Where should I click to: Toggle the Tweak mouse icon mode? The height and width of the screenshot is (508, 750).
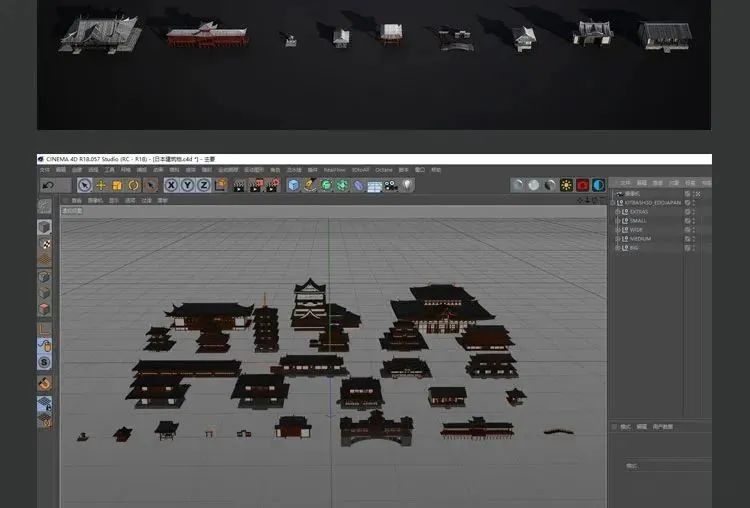44,345
